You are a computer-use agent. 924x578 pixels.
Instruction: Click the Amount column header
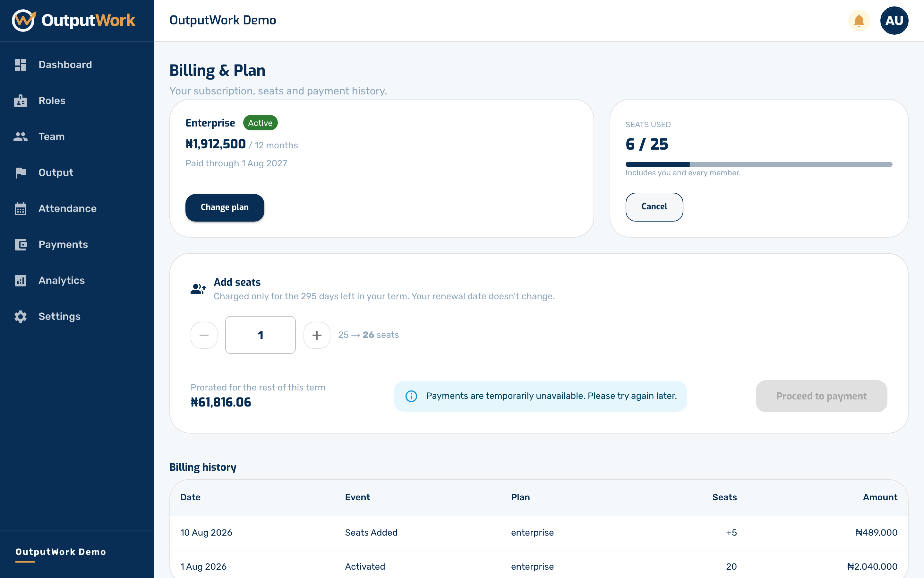[x=880, y=497]
